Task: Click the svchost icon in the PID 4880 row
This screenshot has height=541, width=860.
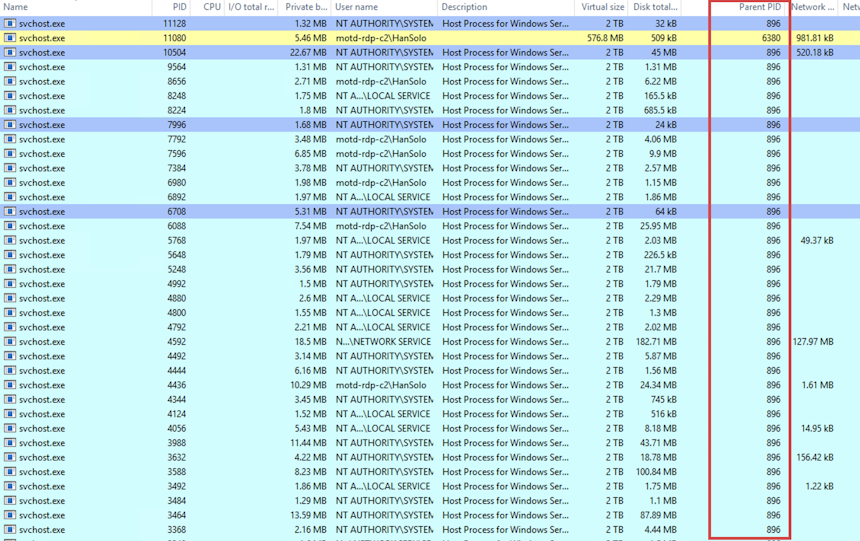Action: point(10,298)
